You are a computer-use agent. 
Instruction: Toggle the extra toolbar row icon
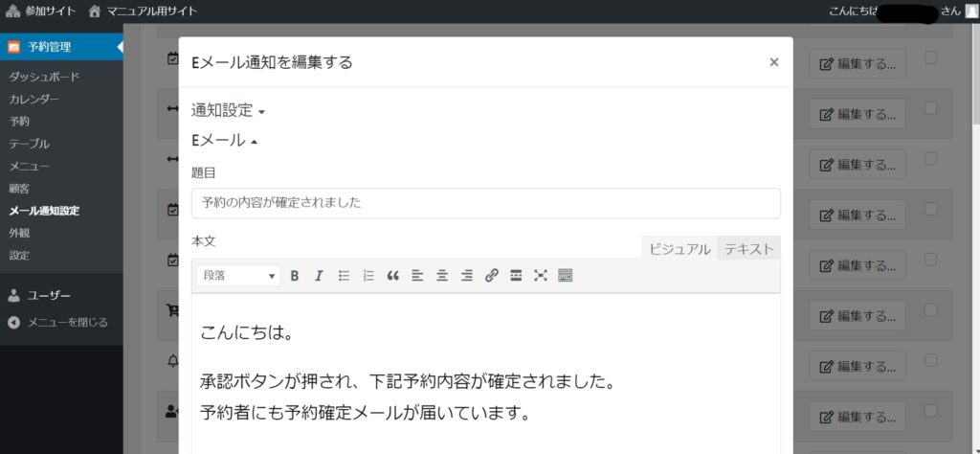565,276
